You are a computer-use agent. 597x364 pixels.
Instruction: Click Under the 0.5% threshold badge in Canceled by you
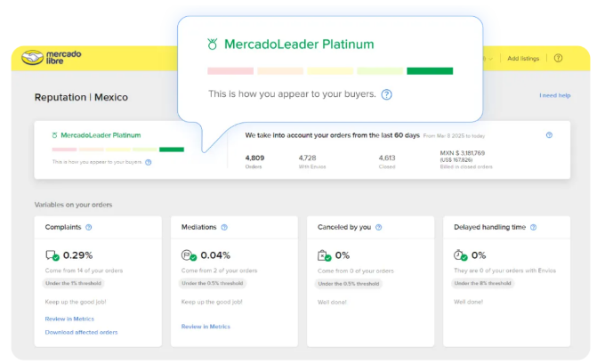pyautogui.click(x=349, y=284)
